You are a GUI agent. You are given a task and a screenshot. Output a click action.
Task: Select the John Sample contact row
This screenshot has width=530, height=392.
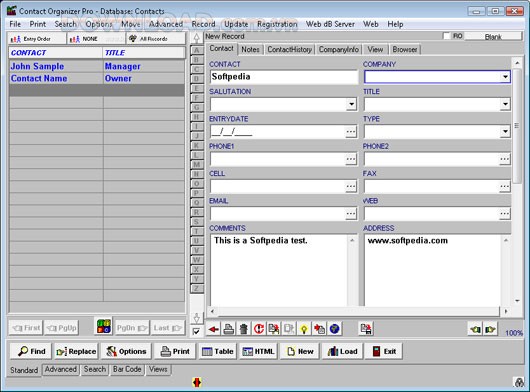(97, 66)
